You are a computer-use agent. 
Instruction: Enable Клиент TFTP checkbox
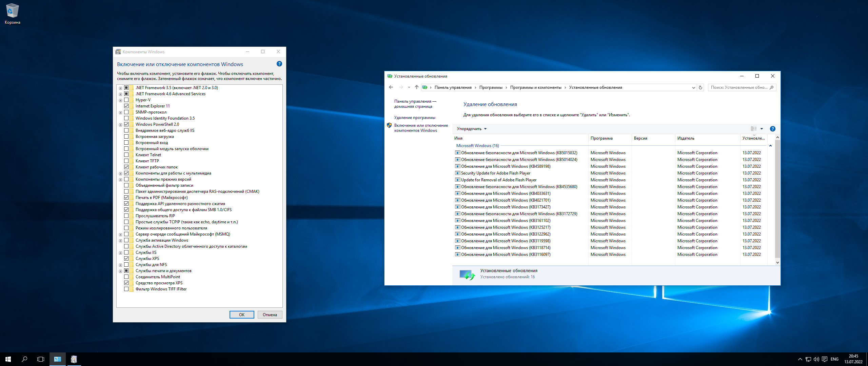[x=126, y=161]
